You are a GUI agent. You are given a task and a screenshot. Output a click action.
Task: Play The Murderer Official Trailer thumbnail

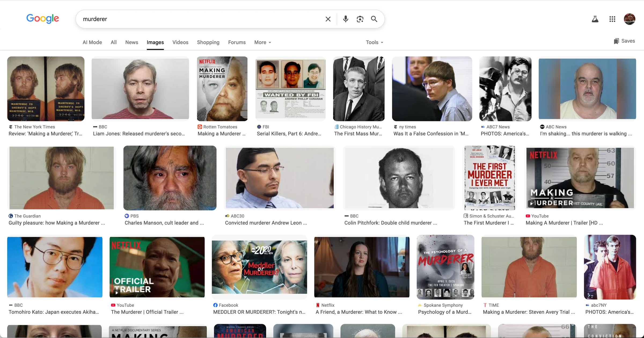tap(157, 267)
